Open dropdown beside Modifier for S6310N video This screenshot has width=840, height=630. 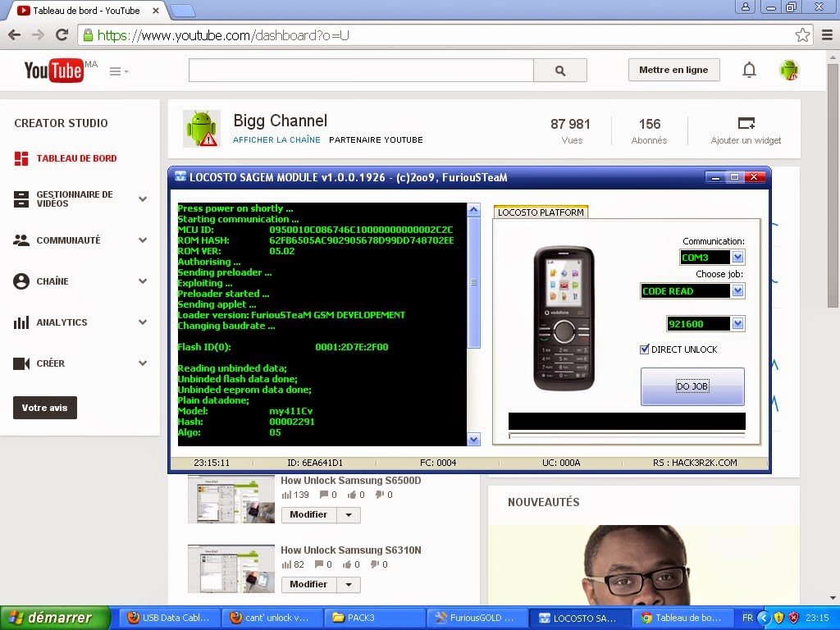point(349,584)
